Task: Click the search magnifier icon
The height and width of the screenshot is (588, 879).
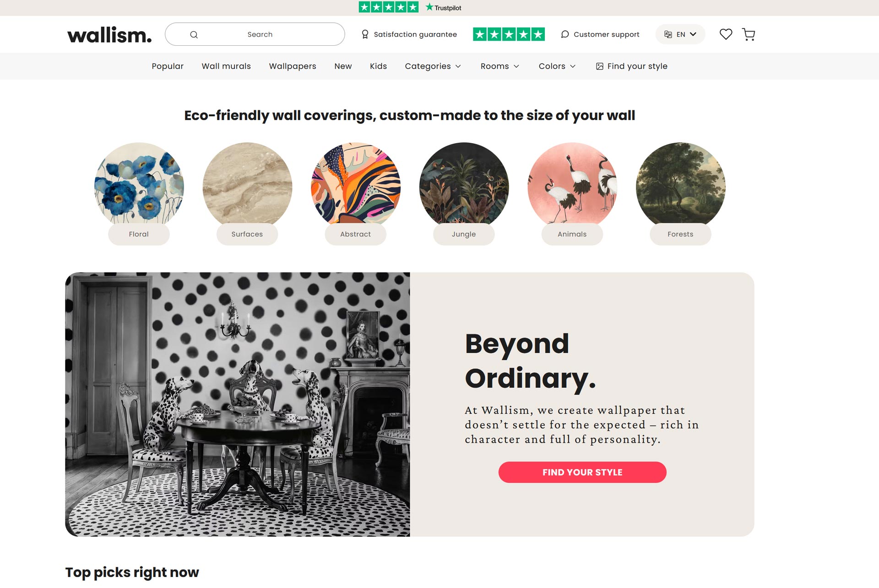Action: (194, 35)
